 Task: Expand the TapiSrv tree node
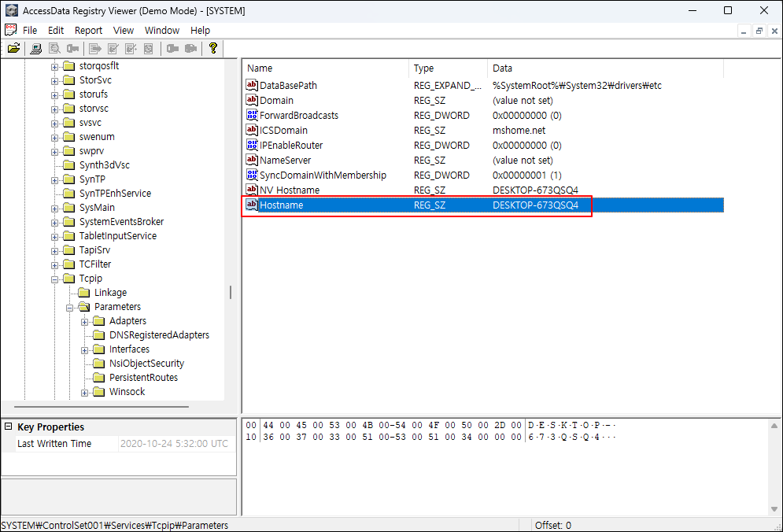(x=54, y=251)
